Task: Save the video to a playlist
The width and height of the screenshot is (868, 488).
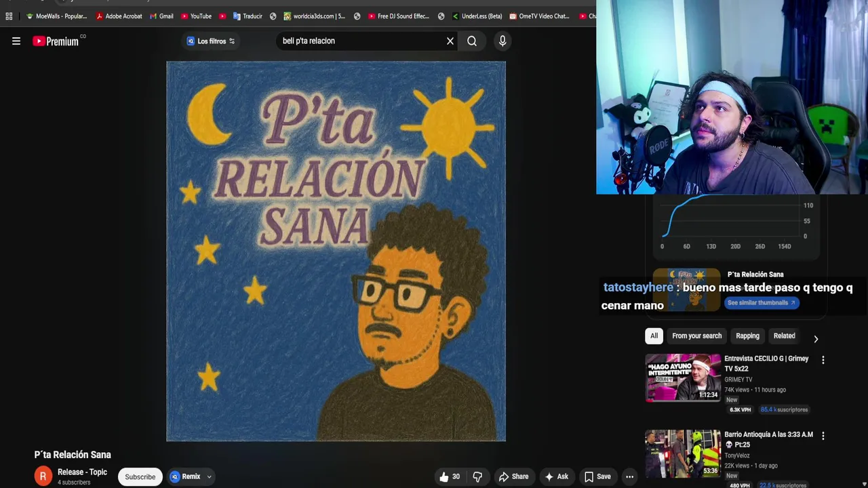Action: pyautogui.click(x=597, y=476)
